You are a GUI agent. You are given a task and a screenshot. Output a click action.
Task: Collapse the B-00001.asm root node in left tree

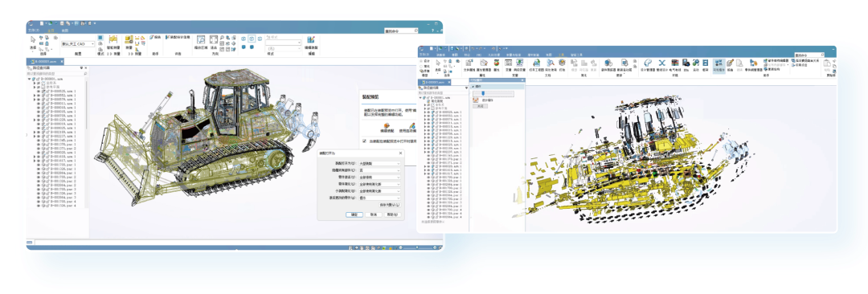[x=30, y=80]
